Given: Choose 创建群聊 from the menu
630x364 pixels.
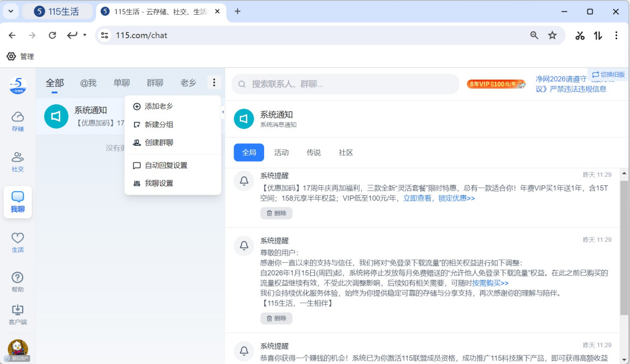Looking at the screenshot, I should 159,143.
